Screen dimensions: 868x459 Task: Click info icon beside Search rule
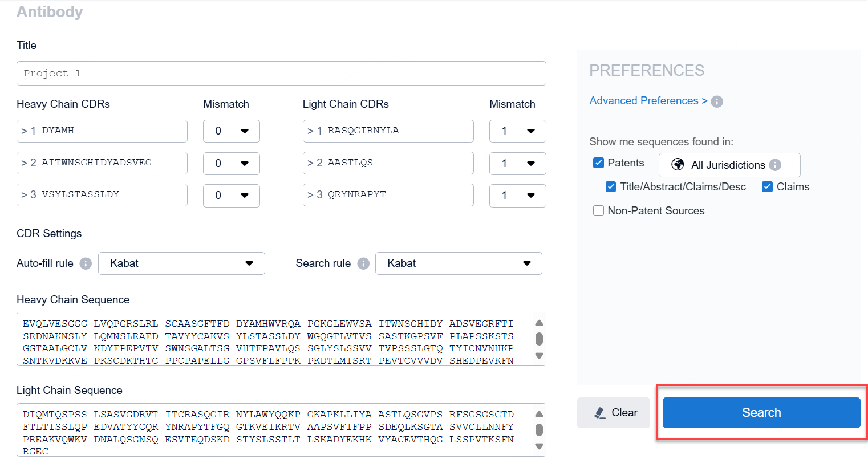(363, 263)
